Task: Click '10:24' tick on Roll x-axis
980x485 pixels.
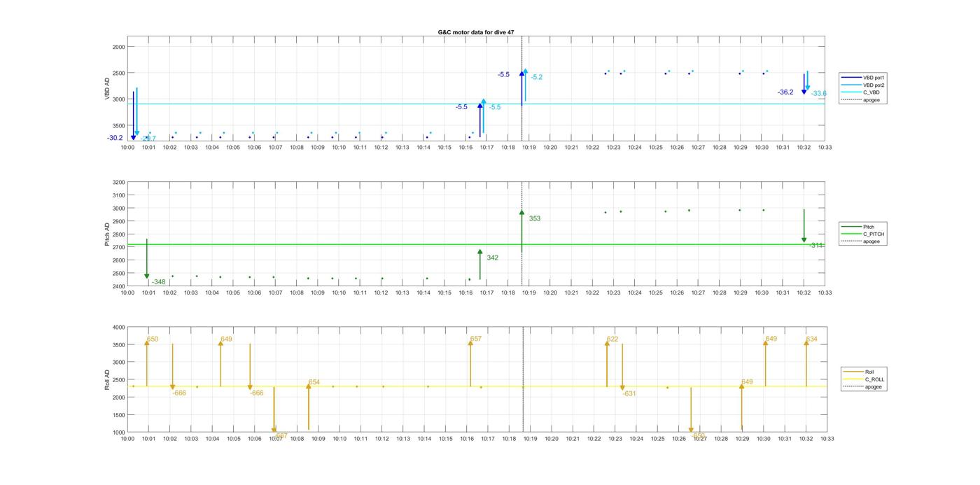Action: (636, 439)
